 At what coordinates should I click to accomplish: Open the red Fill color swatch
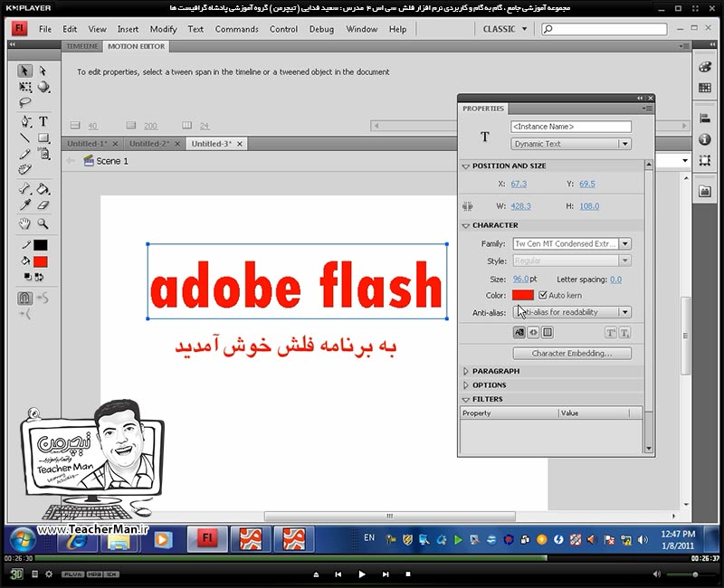41,261
